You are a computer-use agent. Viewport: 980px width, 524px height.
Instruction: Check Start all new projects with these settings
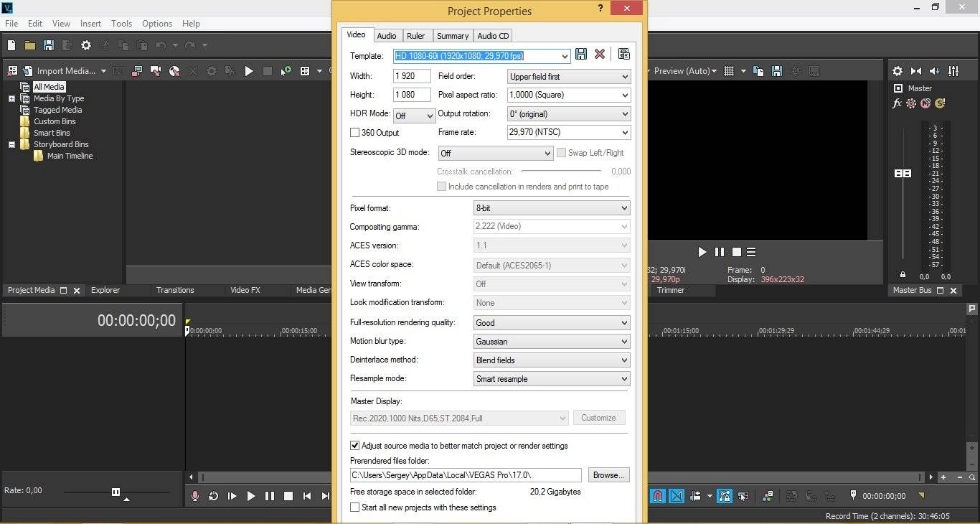[x=354, y=507]
